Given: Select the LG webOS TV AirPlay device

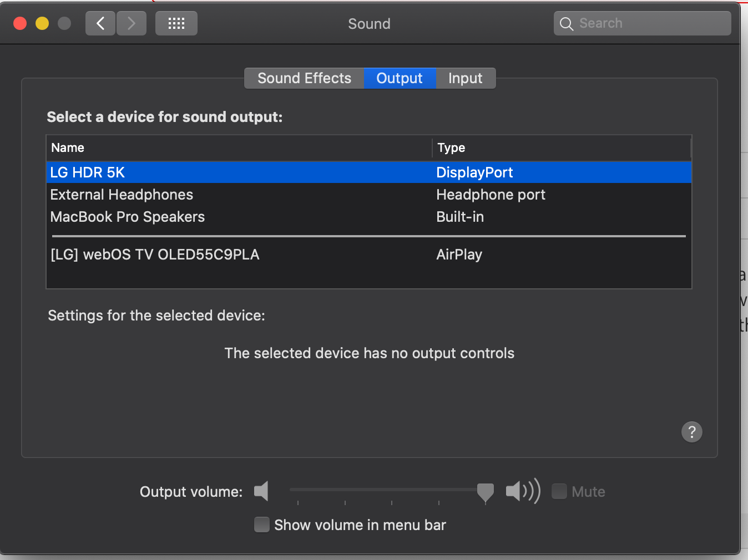Looking at the screenshot, I should (x=155, y=254).
